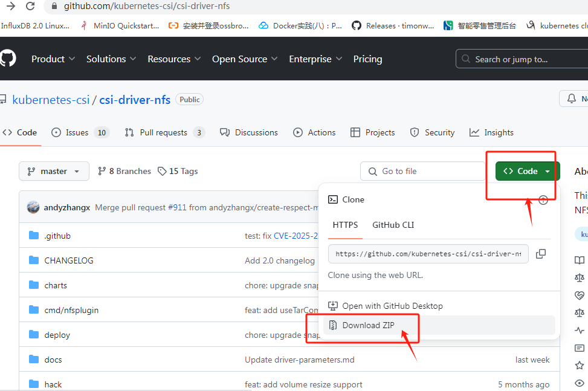The width and height of the screenshot is (588, 391).
Task: Click Download ZIP option
Action: tap(439, 325)
